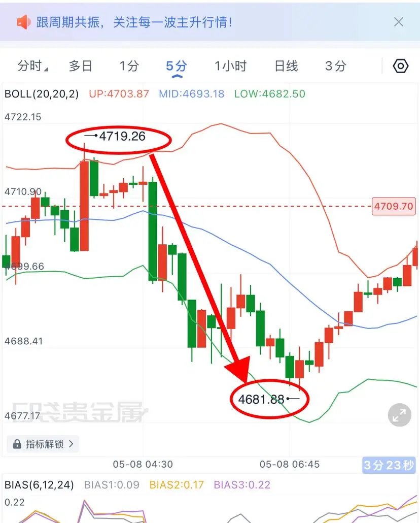This screenshot has width=420, height=523.
Task: Dismiss the banner with X icon
Action: [398, 22]
